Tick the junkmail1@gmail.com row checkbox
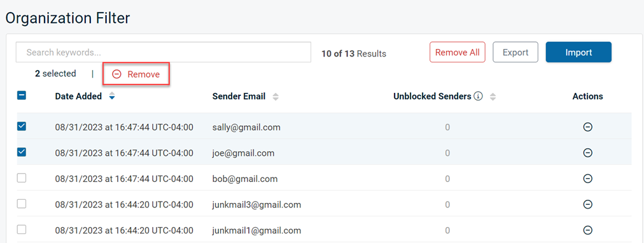Screen dimensions: 644x243 [22, 230]
